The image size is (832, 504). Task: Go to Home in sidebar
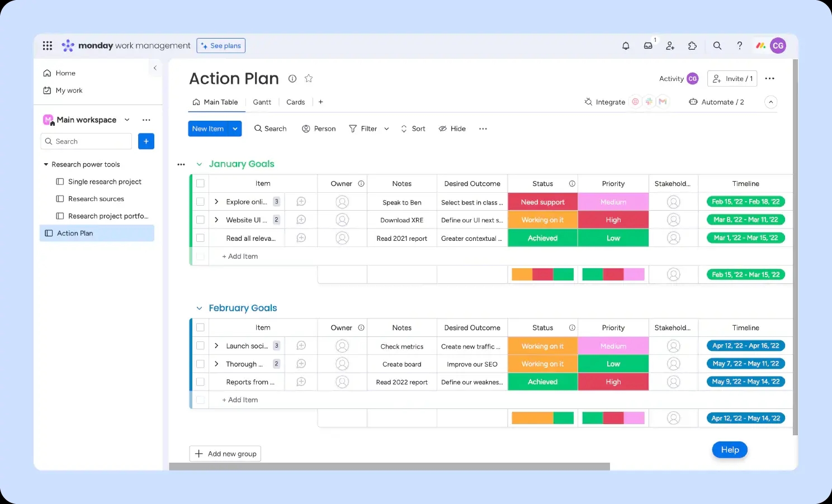(x=59, y=73)
